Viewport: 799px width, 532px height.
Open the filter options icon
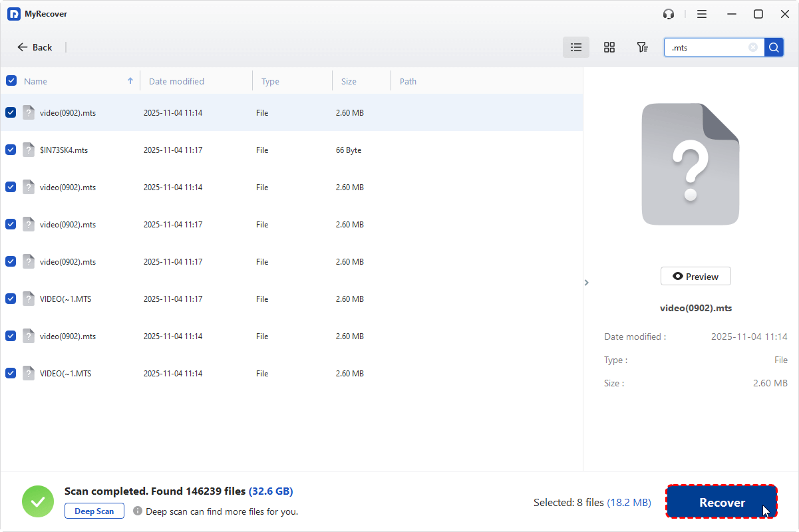click(x=642, y=47)
